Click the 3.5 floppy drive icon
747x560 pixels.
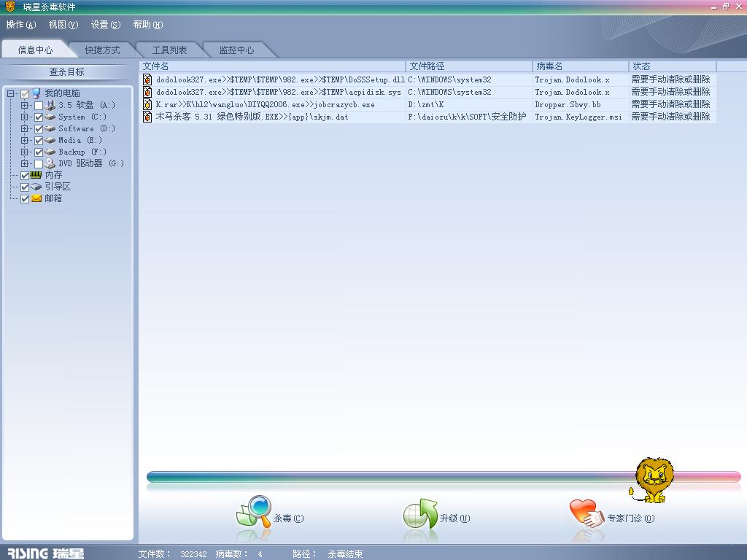pos(50,105)
